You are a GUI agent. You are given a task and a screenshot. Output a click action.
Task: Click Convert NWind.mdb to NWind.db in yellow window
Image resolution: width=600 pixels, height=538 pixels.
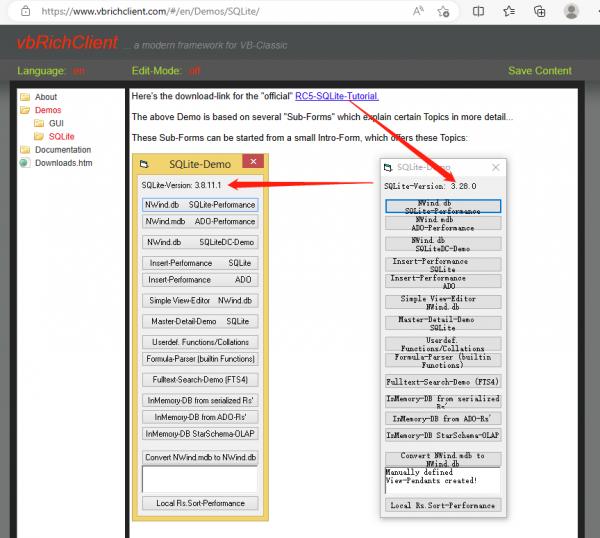pos(200,457)
